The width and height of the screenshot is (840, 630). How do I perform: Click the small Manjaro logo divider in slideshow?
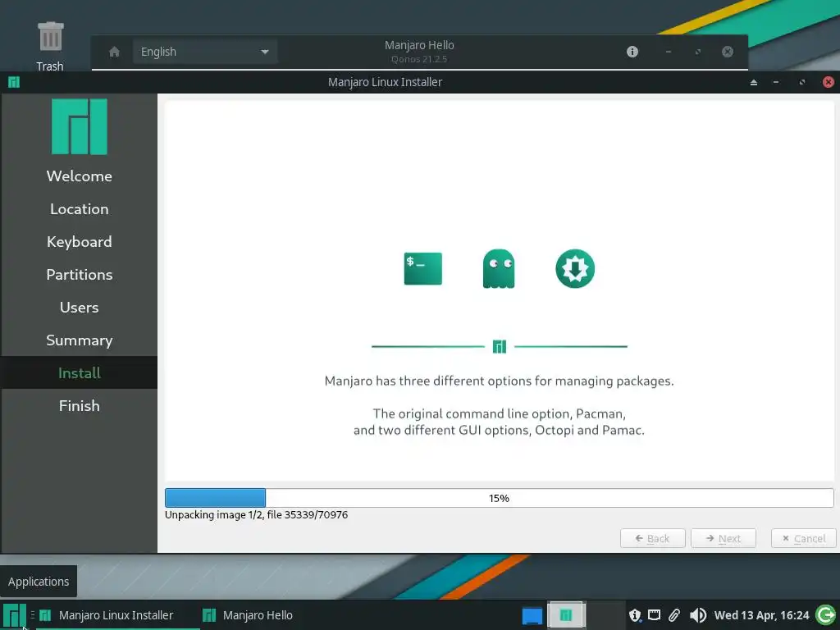point(500,347)
